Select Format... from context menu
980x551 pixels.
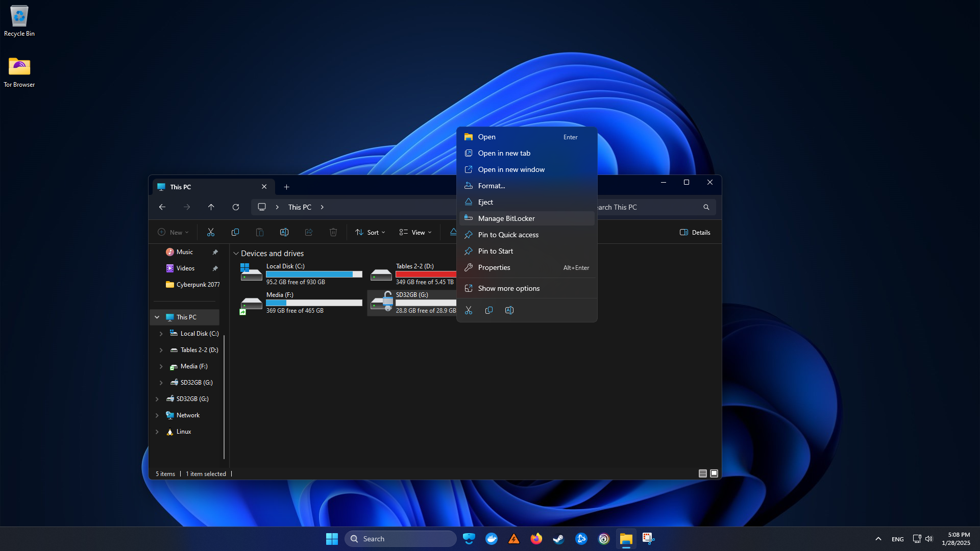(x=527, y=186)
